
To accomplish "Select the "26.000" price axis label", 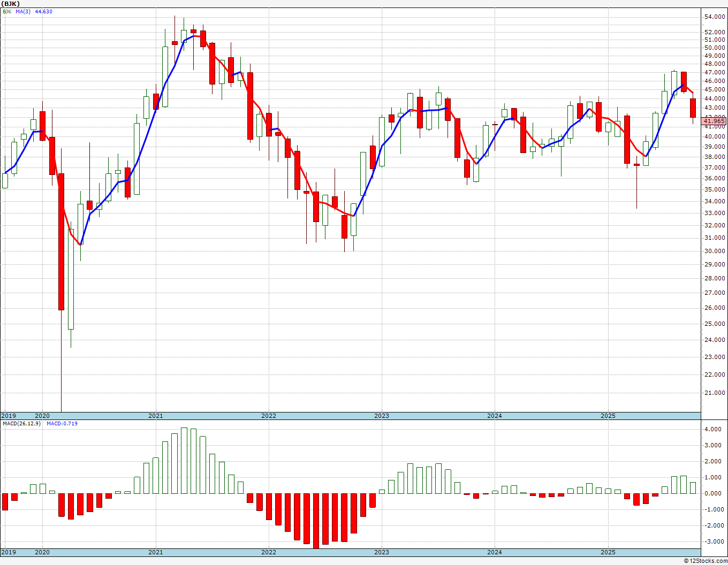I will pos(715,308).
